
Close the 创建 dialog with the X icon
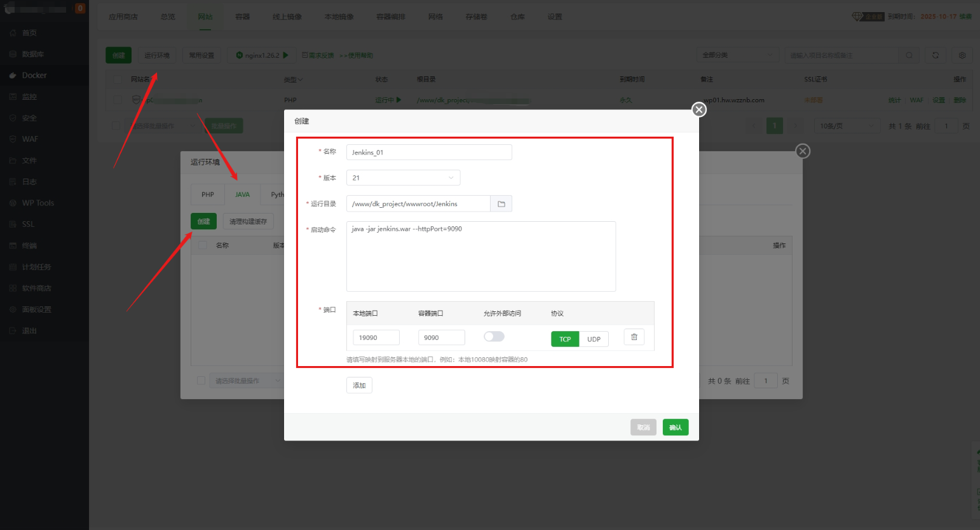pyautogui.click(x=699, y=110)
